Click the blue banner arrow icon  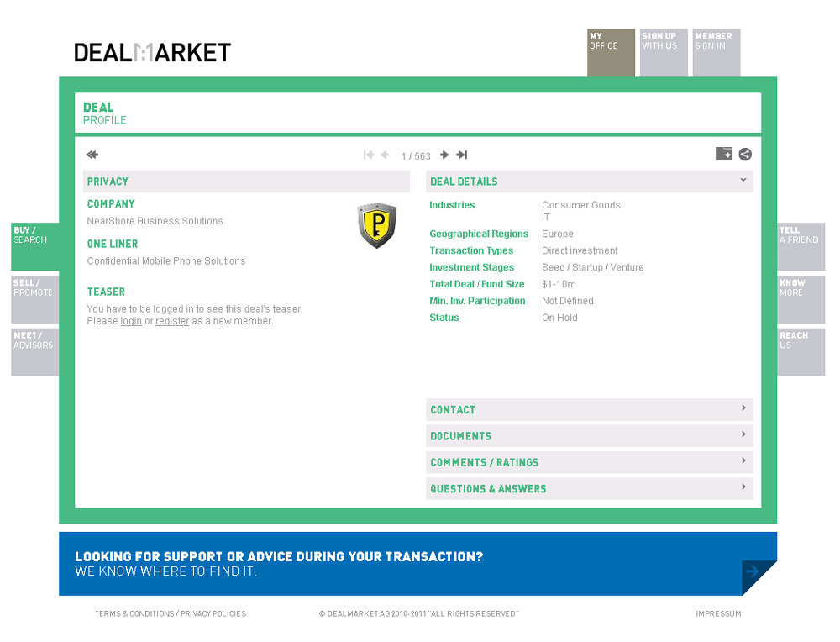coord(753,571)
